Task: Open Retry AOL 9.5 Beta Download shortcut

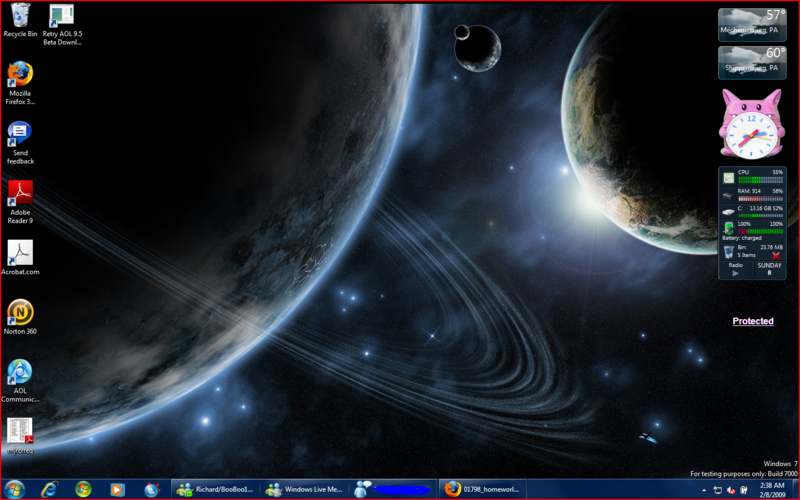Action: (62, 24)
